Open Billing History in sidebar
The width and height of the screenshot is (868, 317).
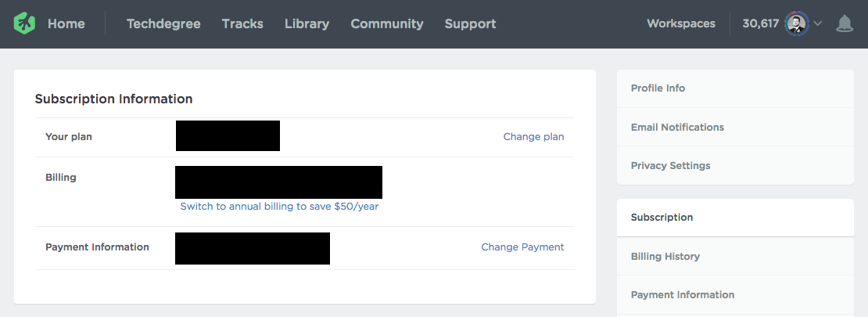point(735,256)
